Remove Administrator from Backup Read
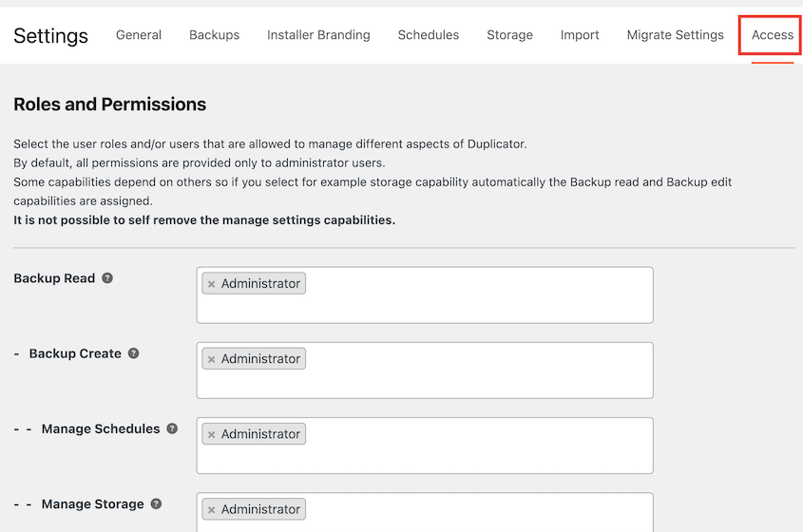 212,284
